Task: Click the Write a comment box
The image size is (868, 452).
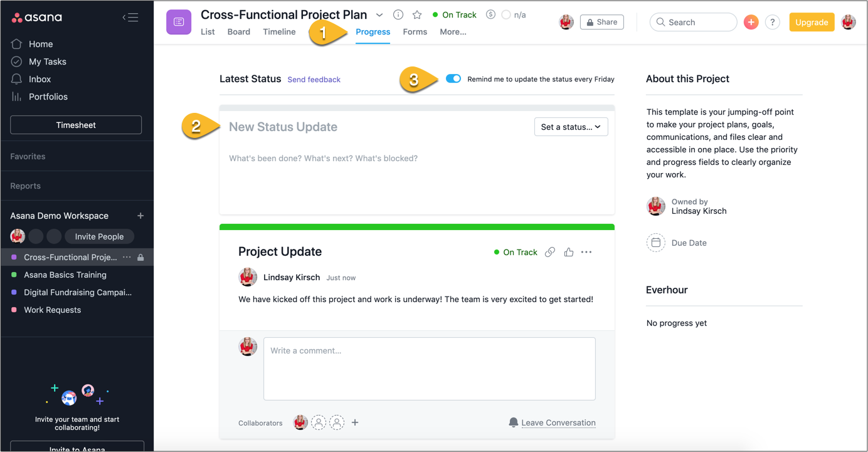Action: click(429, 369)
